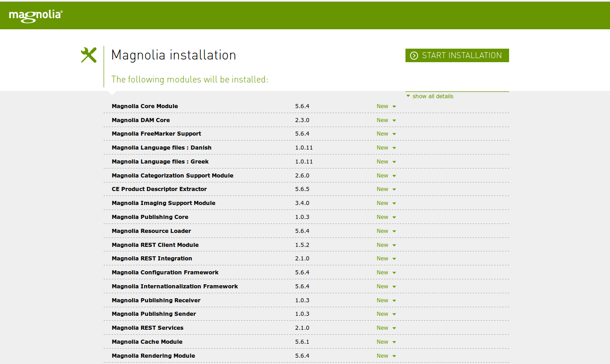Screen dimensions: 610x364
Task: Expand details for CE Product Descriptor Extractor
Action: 386,189
